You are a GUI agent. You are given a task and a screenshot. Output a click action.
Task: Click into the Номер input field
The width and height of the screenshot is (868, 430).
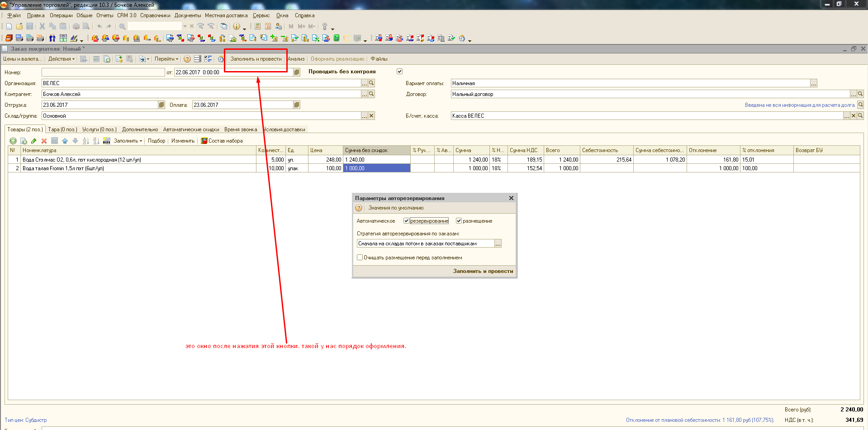(x=103, y=72)
